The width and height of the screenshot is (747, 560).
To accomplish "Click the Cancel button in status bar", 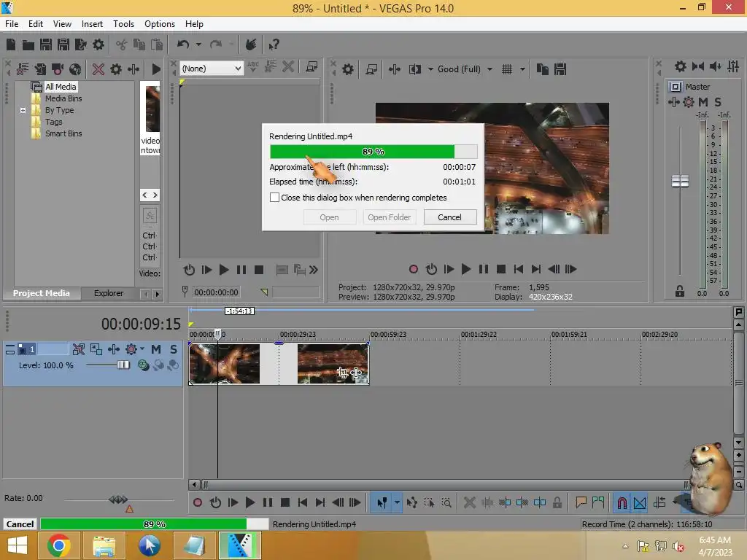I will [x=20, y=524].
